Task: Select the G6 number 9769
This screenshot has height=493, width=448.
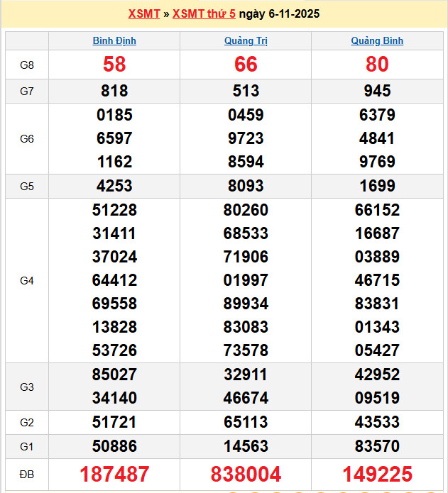Action: coord(377,162)
